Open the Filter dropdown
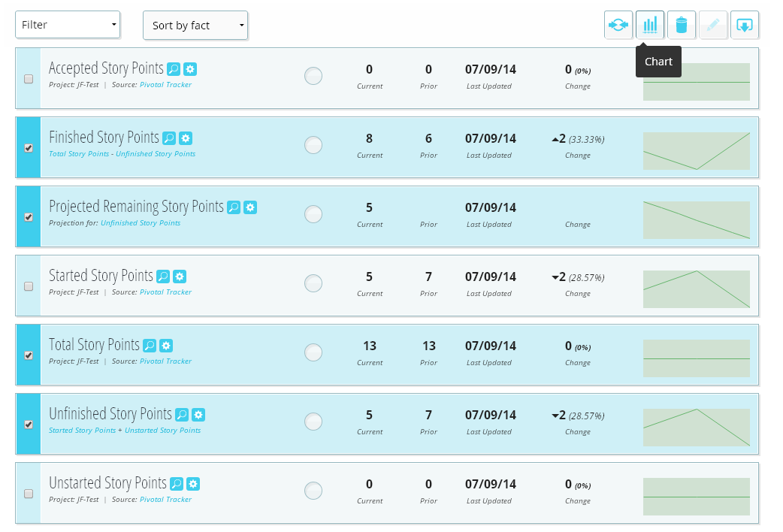 coord(68,25)
